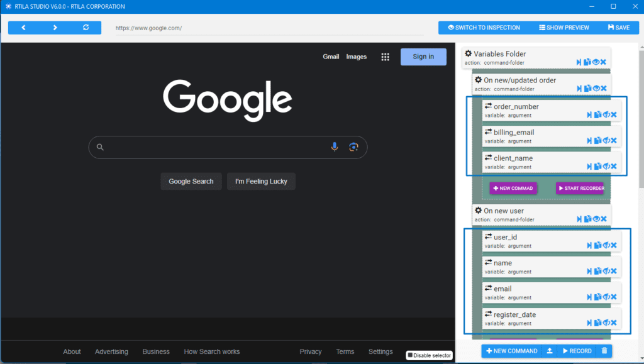Duplicate the name variable
The width and height of the screenshot is (644, 364).
point(598,271)
